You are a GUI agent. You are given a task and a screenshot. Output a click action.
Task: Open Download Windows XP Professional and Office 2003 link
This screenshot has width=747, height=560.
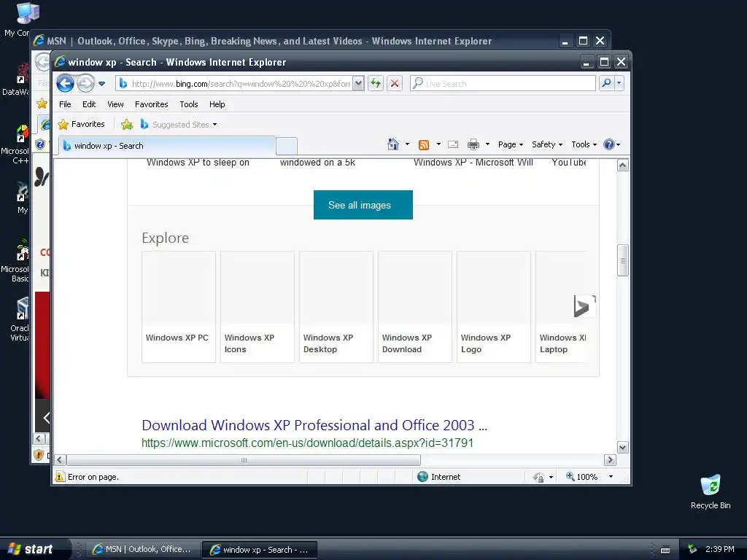pos(314,425)
